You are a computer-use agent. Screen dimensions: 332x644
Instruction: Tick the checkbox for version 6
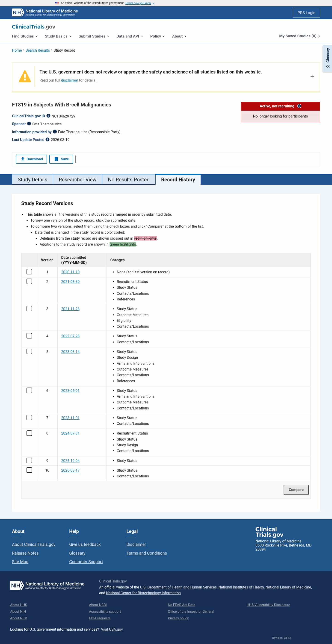[29, 390]
